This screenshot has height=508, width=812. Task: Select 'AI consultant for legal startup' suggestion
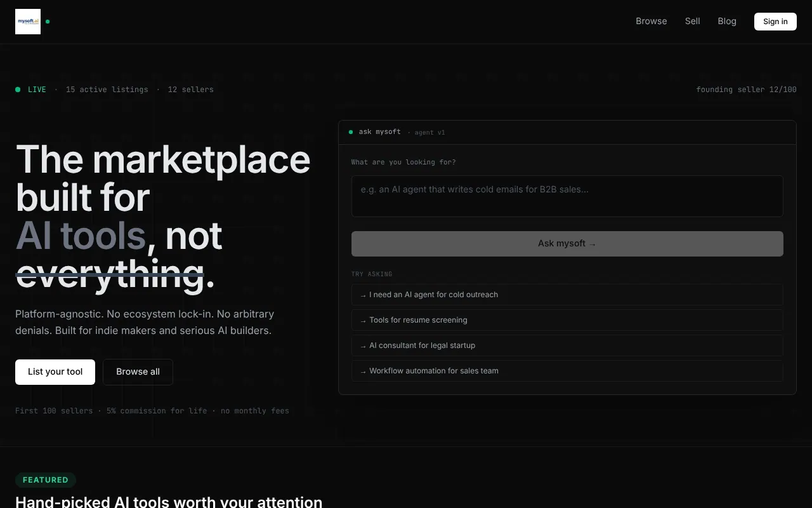coord(567,345)
